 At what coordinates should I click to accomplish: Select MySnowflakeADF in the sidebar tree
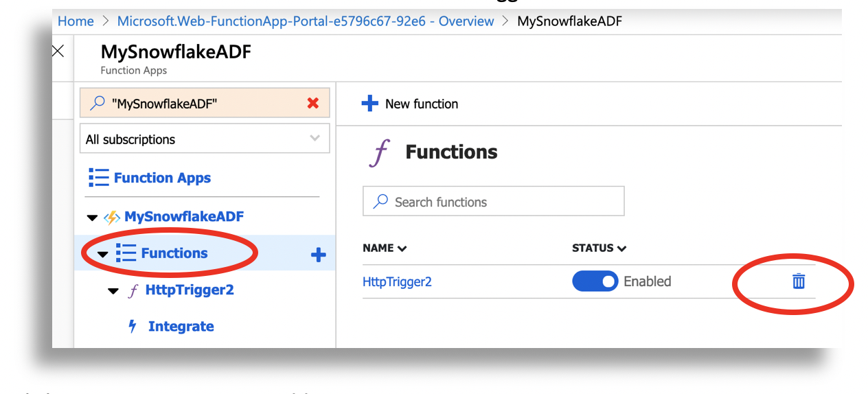[x=184, y=217]
